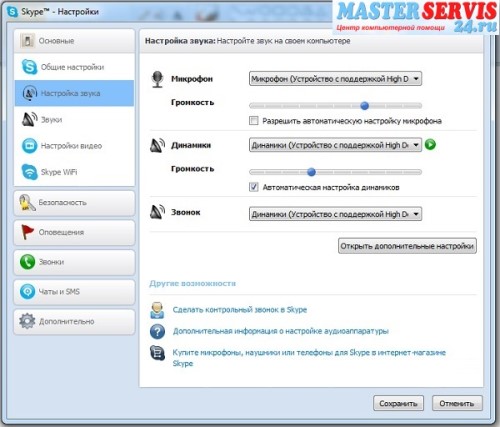The image size is (500, 427).
Task: Click the Основные section icon
Action: (27, 41)
